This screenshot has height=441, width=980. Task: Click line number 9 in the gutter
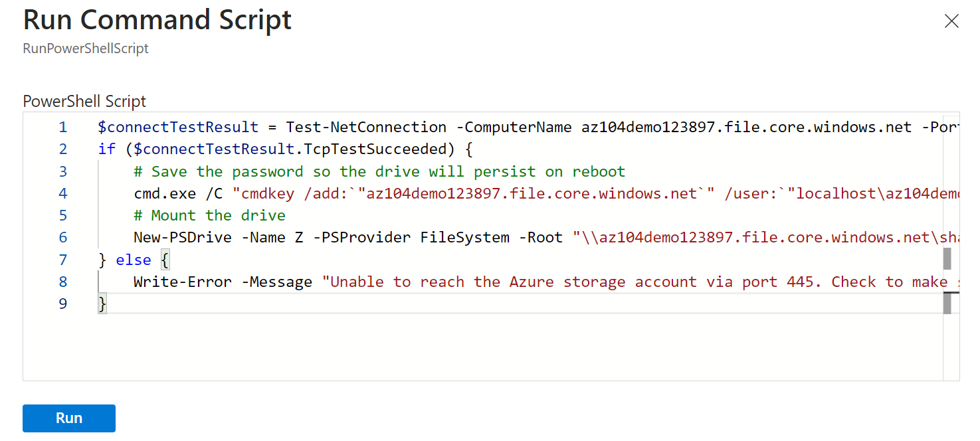63,304
